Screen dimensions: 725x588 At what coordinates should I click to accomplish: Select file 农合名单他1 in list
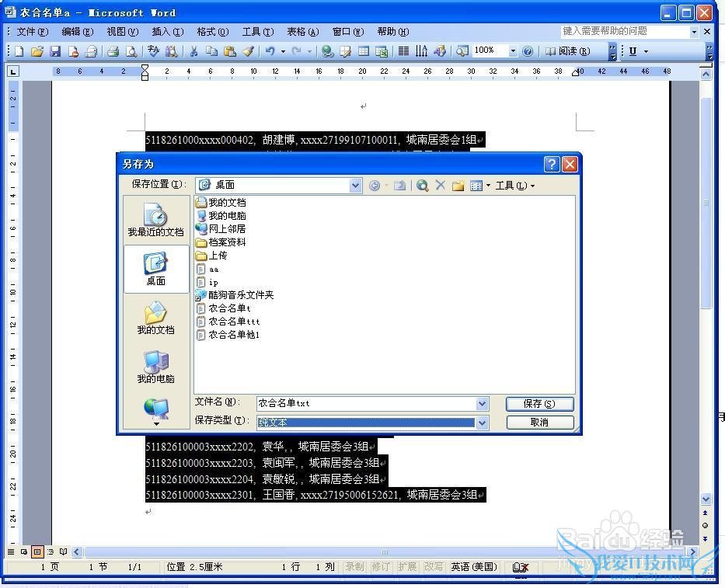click(x=228, y=335)
